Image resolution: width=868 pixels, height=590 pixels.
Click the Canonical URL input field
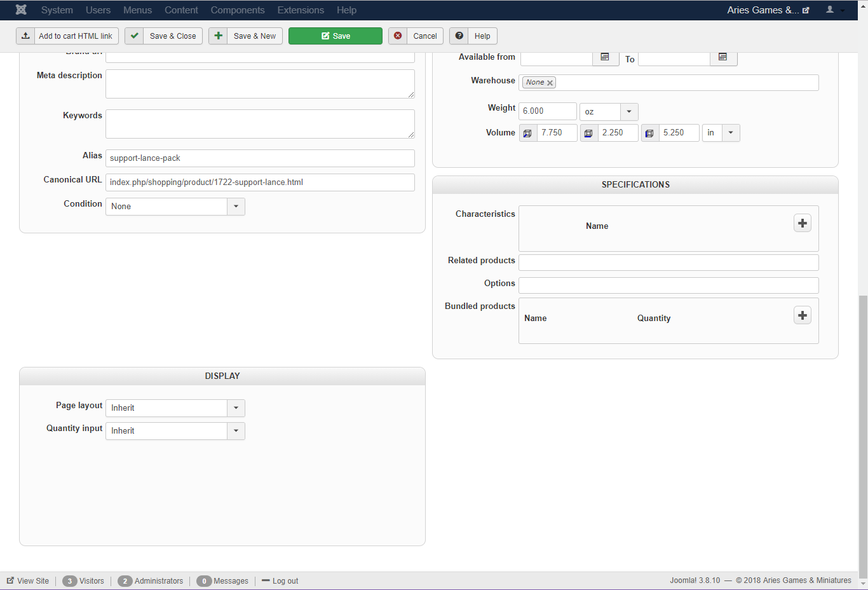(260, 182)
